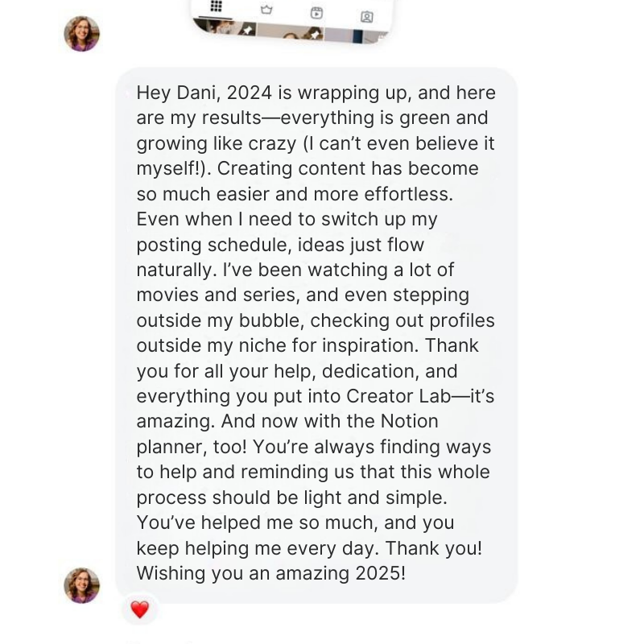Open the crown subscriptions tab icon
This screenshot has height=644, width=644.
266,10
